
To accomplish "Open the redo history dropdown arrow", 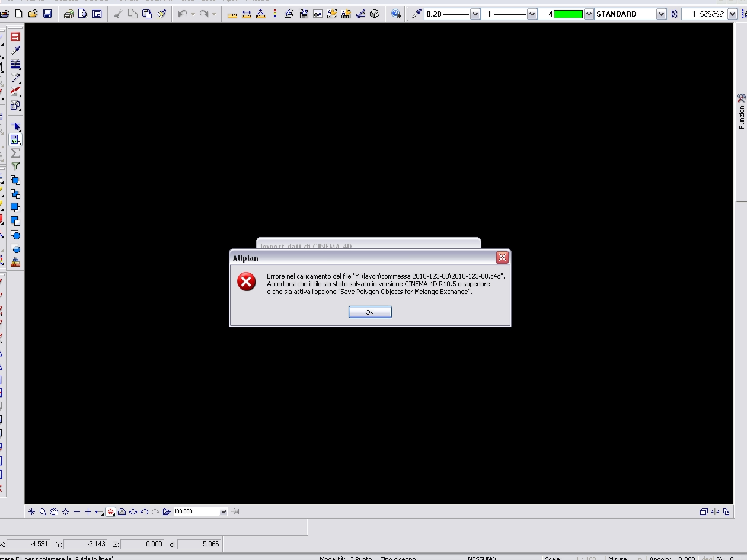I will click(x=214, y=14).
